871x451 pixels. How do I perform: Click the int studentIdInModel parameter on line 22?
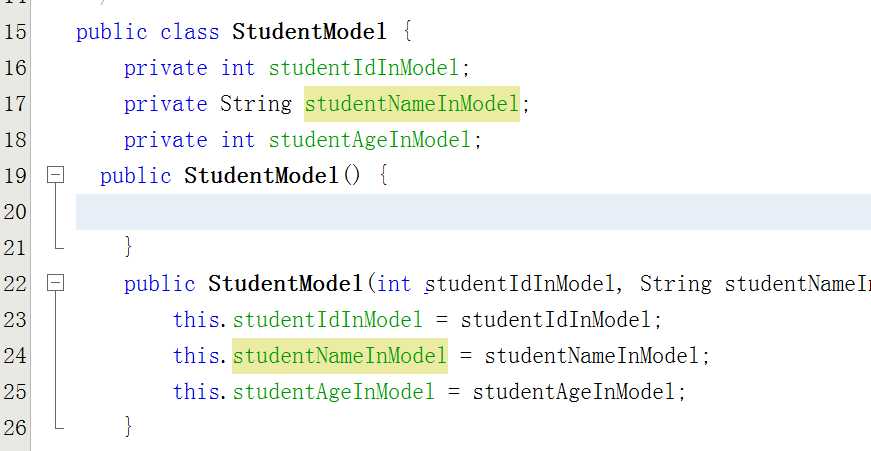pyautogui.click(x=495, y=284)
